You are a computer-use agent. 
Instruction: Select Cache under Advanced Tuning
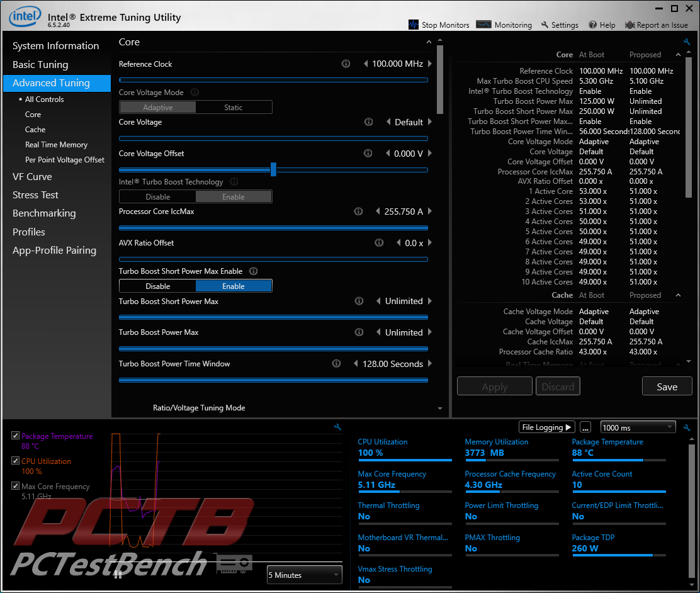click(35, 130)
